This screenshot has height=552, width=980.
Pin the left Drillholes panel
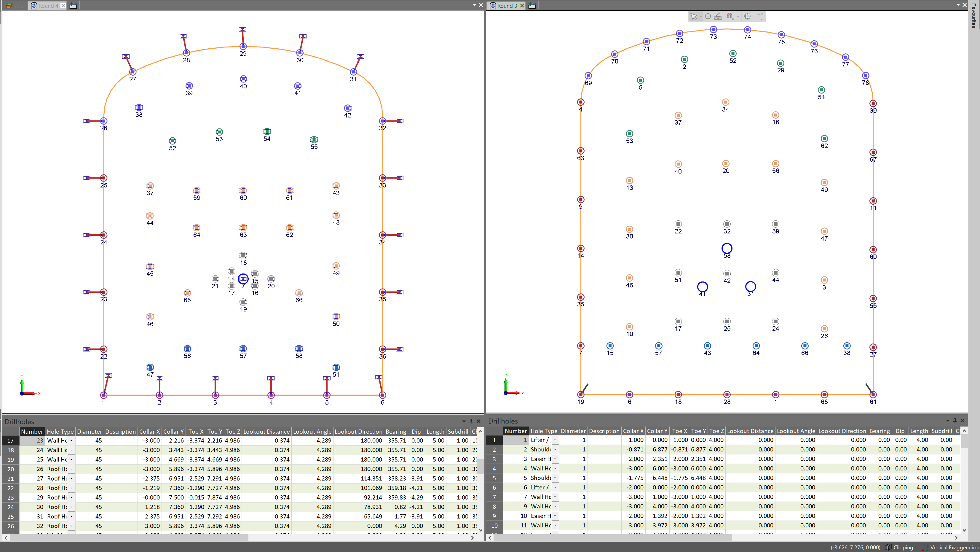click(471, 421)
